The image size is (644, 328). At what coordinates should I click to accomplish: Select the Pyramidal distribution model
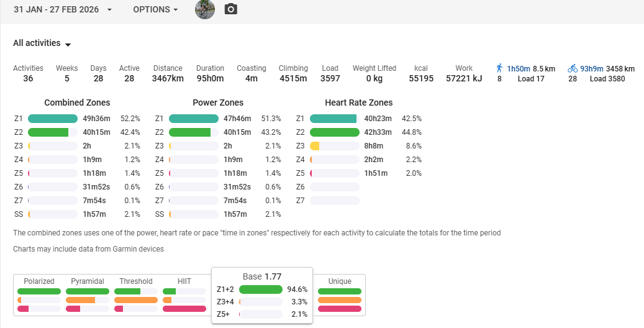(88, 296)
